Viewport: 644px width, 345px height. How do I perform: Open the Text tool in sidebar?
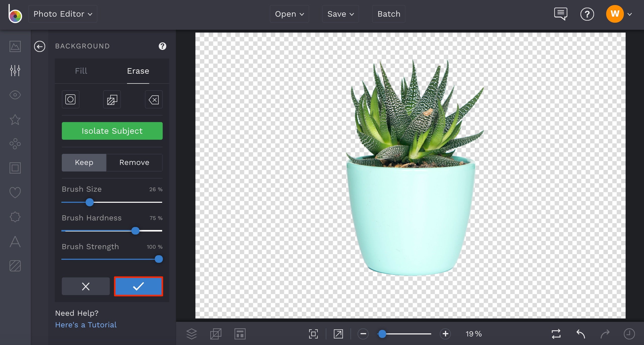[x=15, y=242]
